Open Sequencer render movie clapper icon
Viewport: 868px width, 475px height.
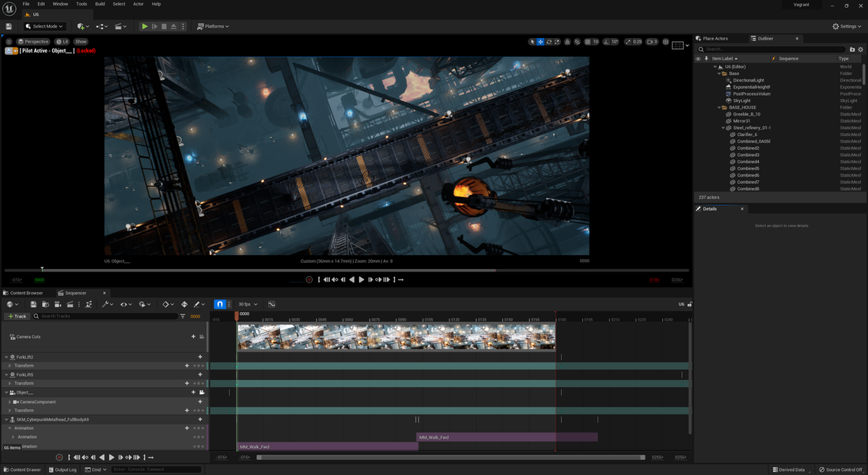pyautogui.click(x=70, y=304)
